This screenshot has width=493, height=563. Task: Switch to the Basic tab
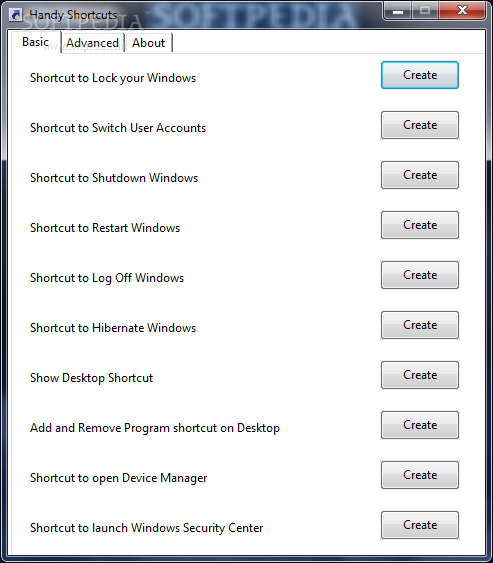36,42
